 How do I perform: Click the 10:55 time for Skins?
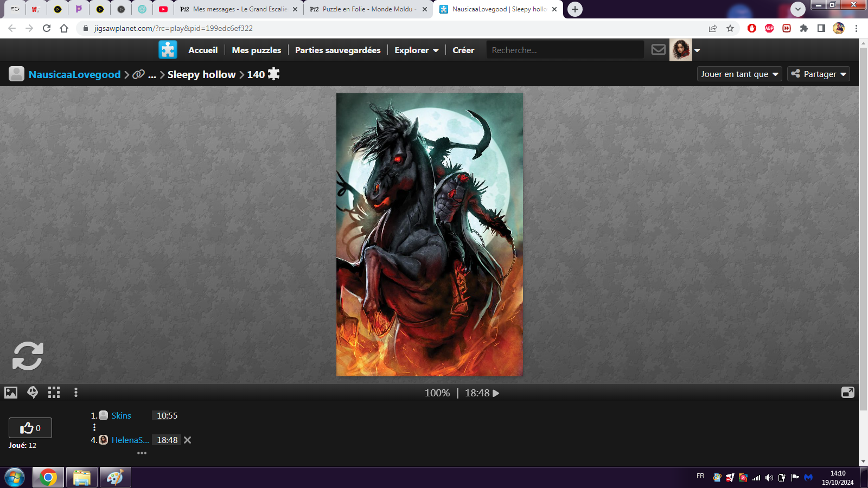click(x=167, y=416)
